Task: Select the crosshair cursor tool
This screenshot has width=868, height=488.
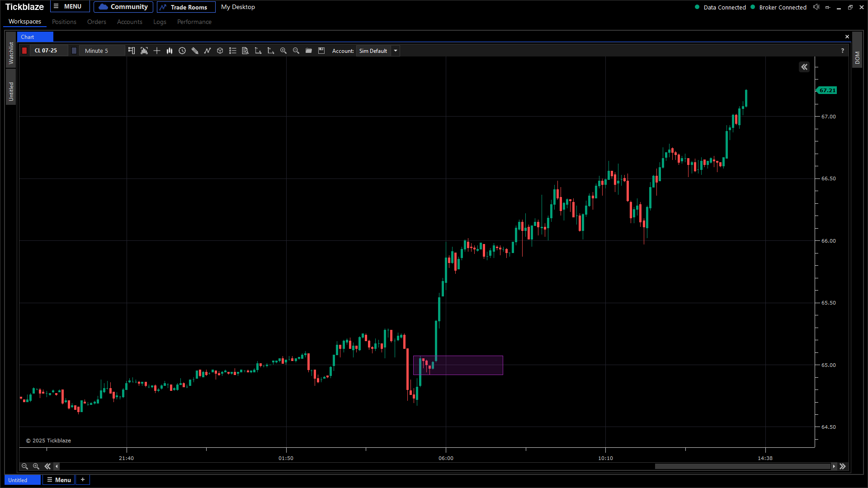Action: pyautogui.click(x=157, y=51)
